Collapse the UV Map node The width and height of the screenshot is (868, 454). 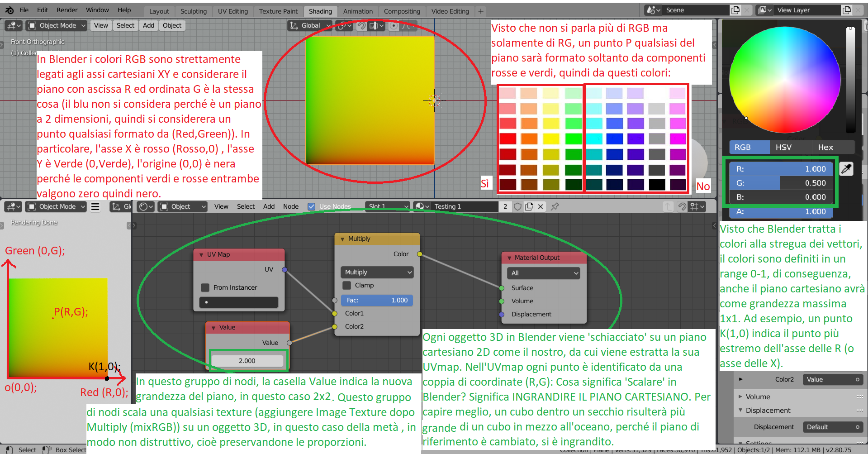point(201,255)
